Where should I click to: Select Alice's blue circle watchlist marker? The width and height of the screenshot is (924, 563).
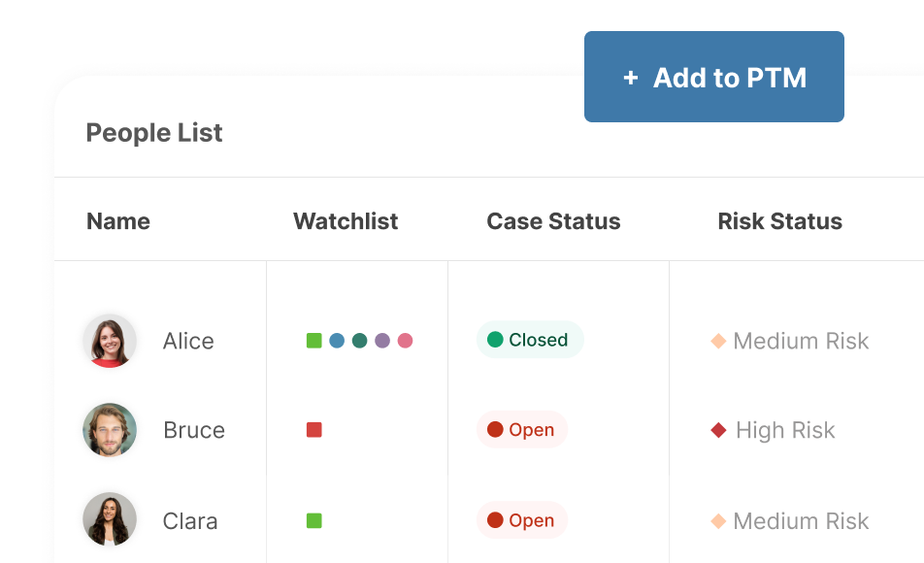(337, 341)
